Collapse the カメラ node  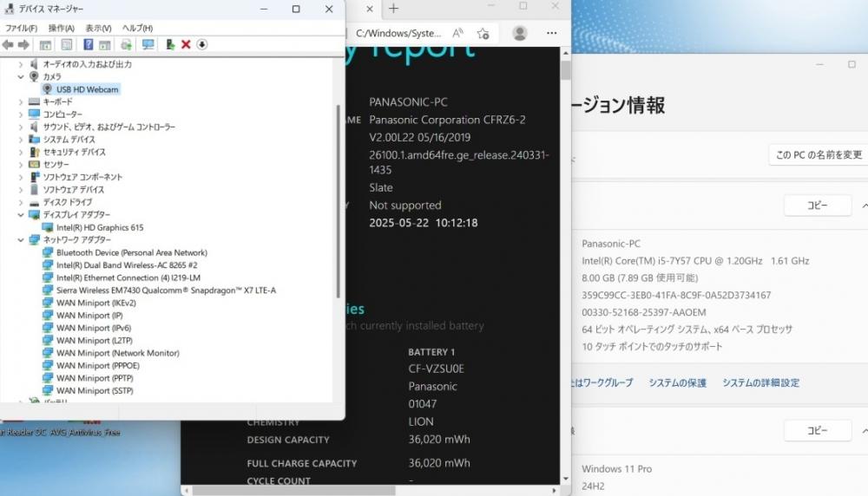pos(21,77)
